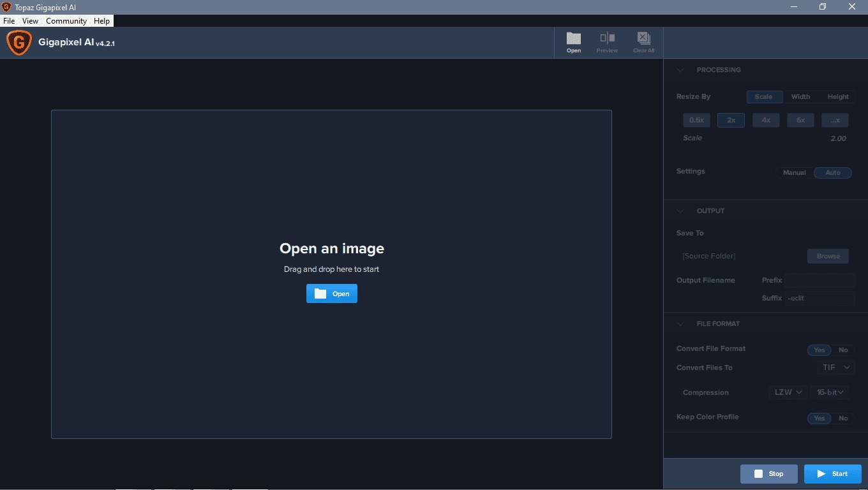Choose the custom ...x scale option
868x490 pixels.
tap(835, 120)
